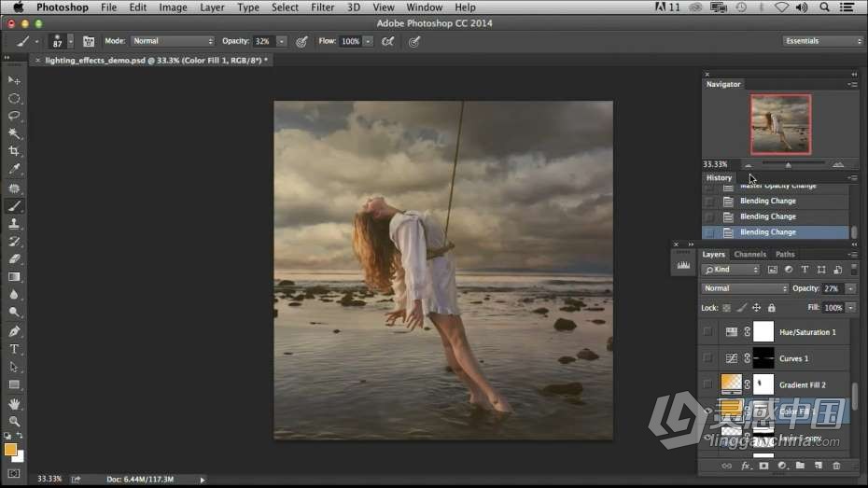Select the Eraser tool
868x488 pixels.
pos(14,259)
